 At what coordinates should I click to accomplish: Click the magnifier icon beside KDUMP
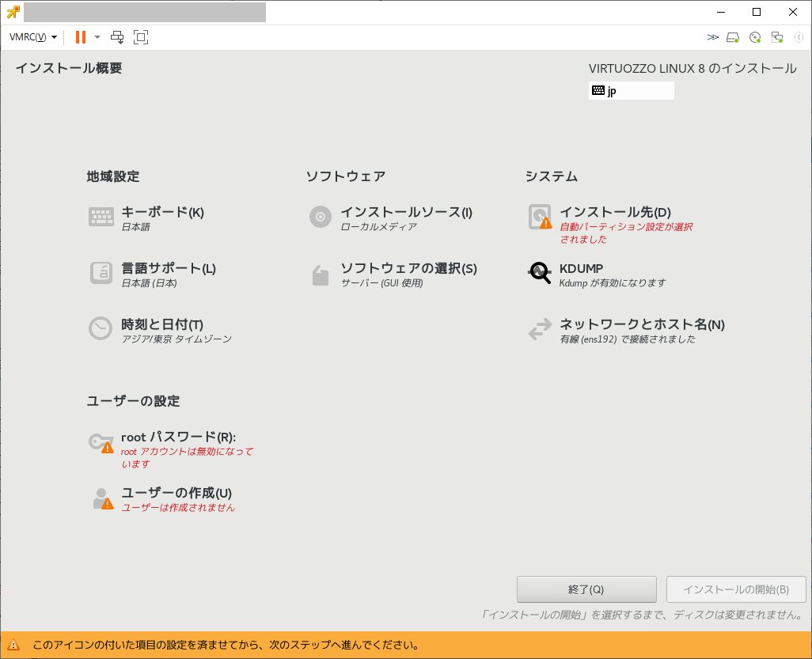(540, 273)
